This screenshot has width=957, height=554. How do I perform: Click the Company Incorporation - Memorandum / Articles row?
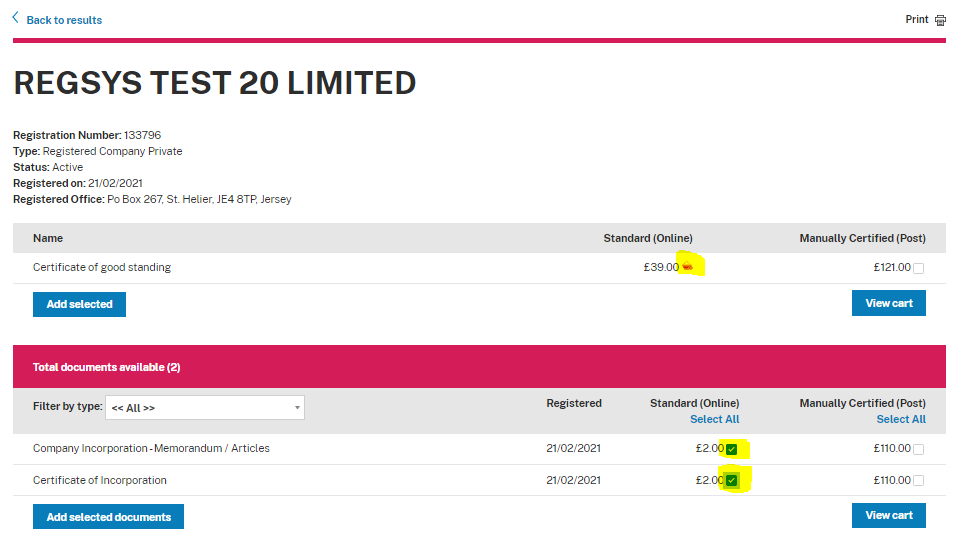click(151, 449)
